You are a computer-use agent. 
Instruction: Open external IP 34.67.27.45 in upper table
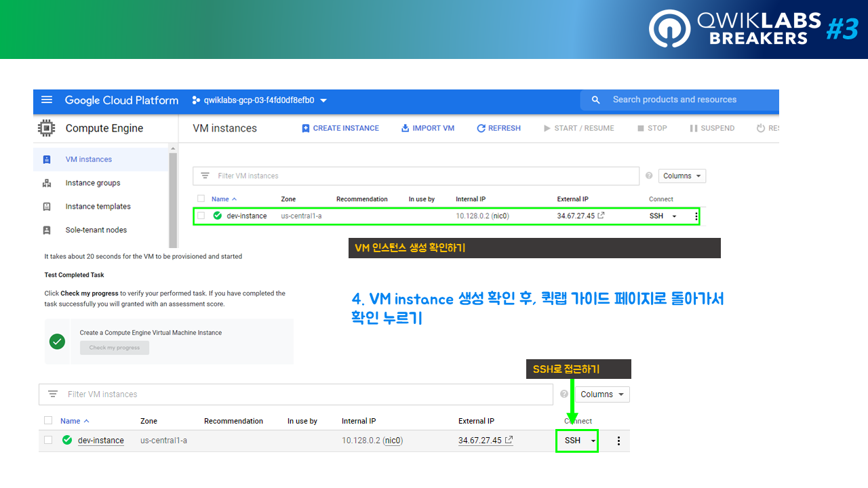click(580, 216)
